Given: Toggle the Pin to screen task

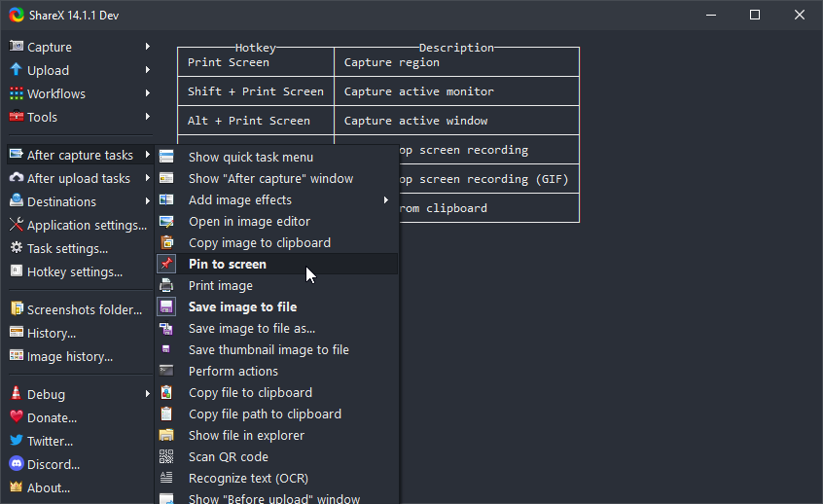Looking at the screenshot, I should (x=277, y=264).
